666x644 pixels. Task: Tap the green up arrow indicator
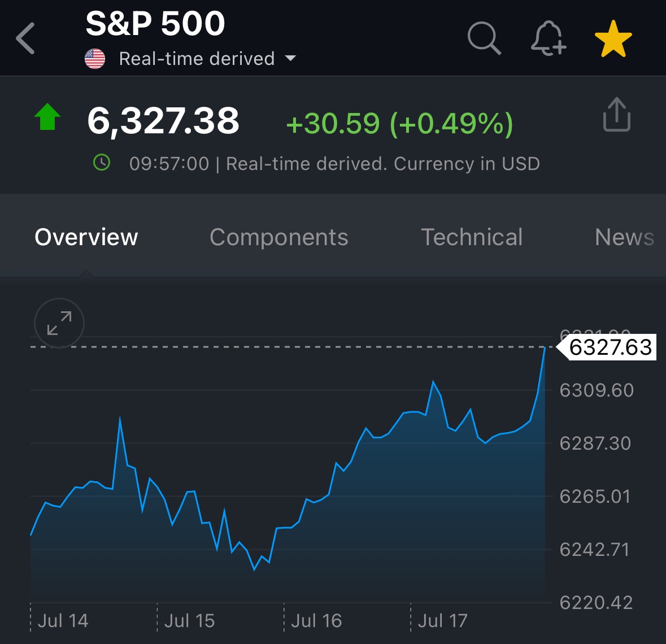[x=47, y=116]
